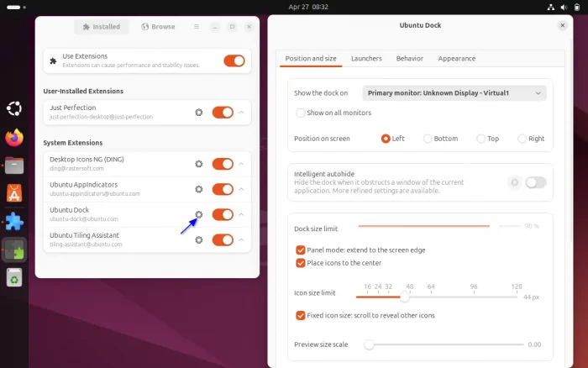Open settings gear for Just Perfection extension
Image resolution: width=588 pixels, height=368 pixels.
pyautogui.click(x=199, y=113)
